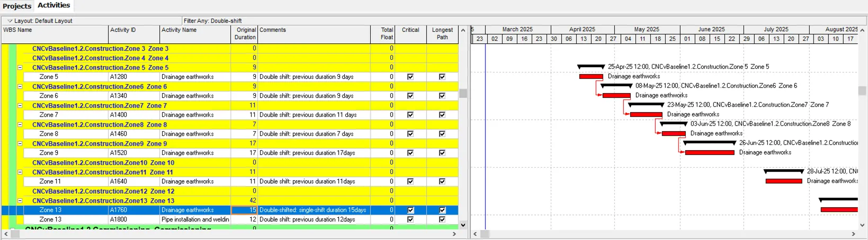This screenshot has height=240, width=868.
Task: Click the Gantt chart's horizontal scroll left arrow
Action: coord(475,234)
